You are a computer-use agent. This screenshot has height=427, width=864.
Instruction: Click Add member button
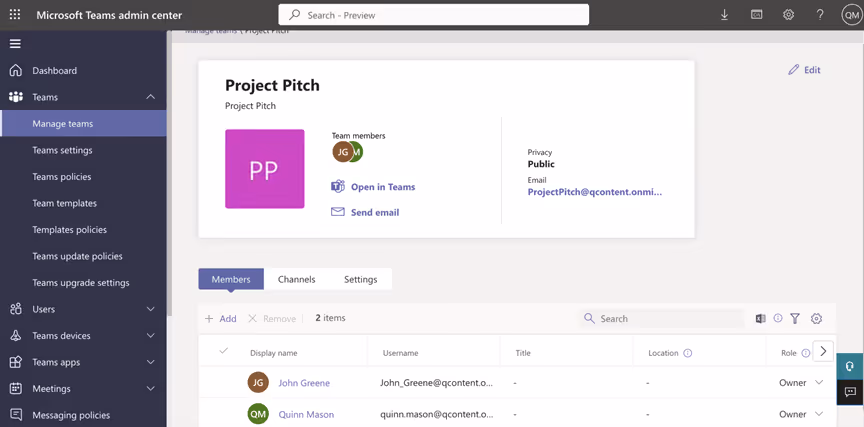tap(220, 318)
